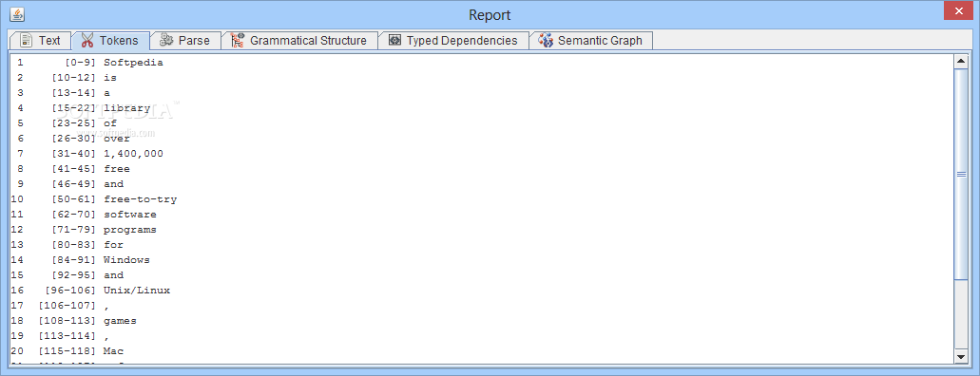The height and width of the screenshot is (376, 980).
Task: Click the token 'Mac'
Action: coord(113,351)
